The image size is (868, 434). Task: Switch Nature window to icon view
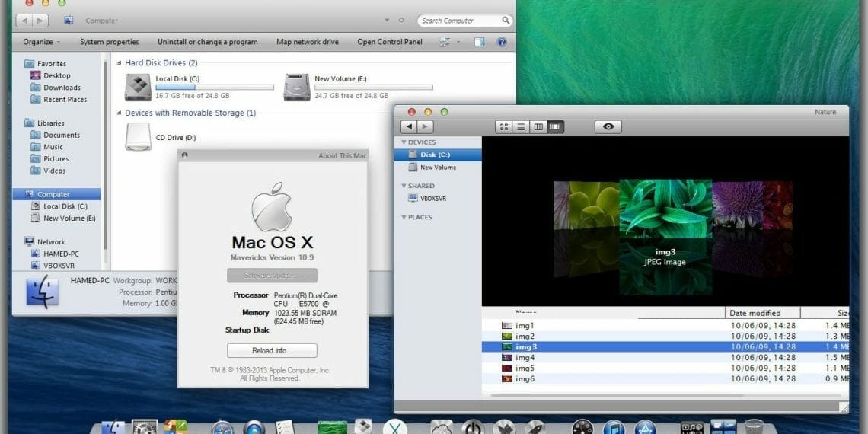point(504,127)
